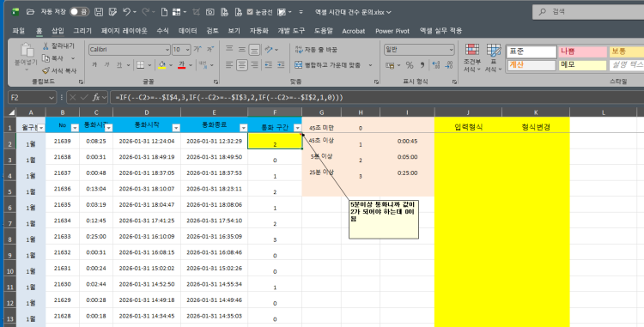
Task: Apply italic 가 formatting
Action: (106, 65)
